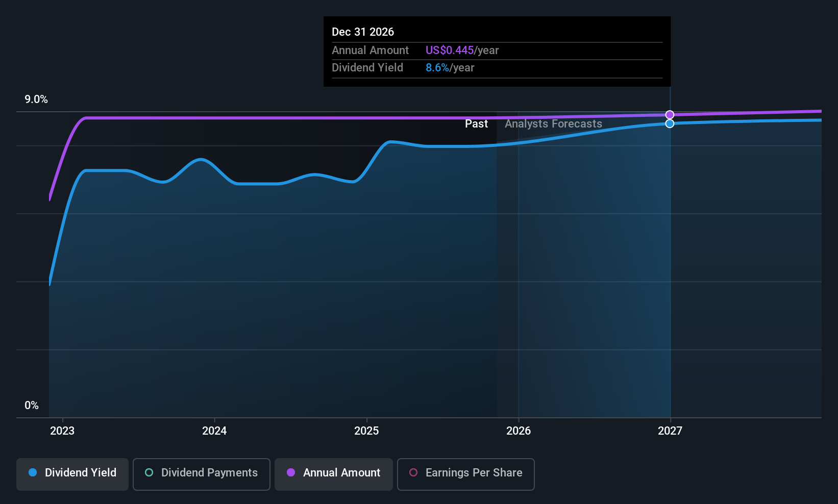Click the Dividend Payments circle icon
This screenshot has height=504, width=838.
coord(149,473)
